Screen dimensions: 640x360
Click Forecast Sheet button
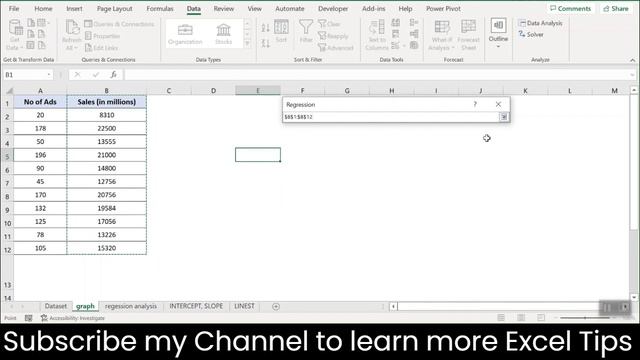coord(468,35)
